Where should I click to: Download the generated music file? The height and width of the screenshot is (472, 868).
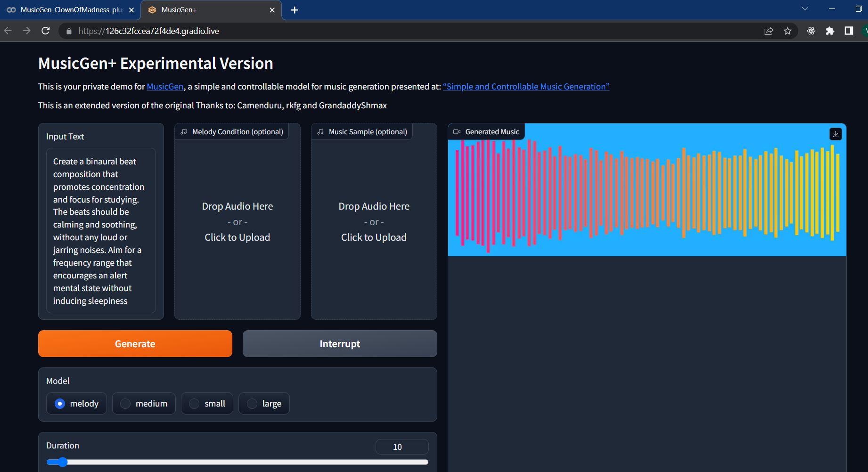(835, 134)
